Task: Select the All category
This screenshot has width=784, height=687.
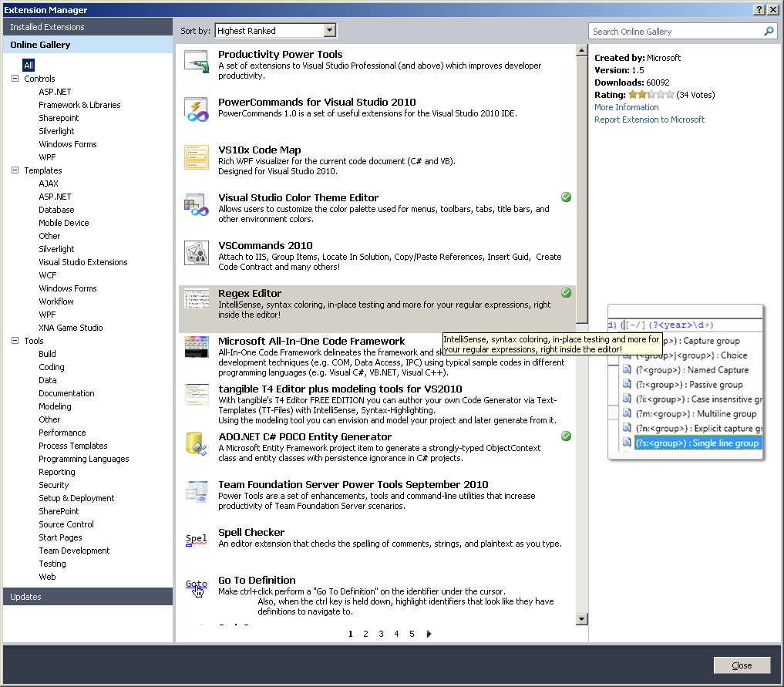Action: (x=29, y=65)
